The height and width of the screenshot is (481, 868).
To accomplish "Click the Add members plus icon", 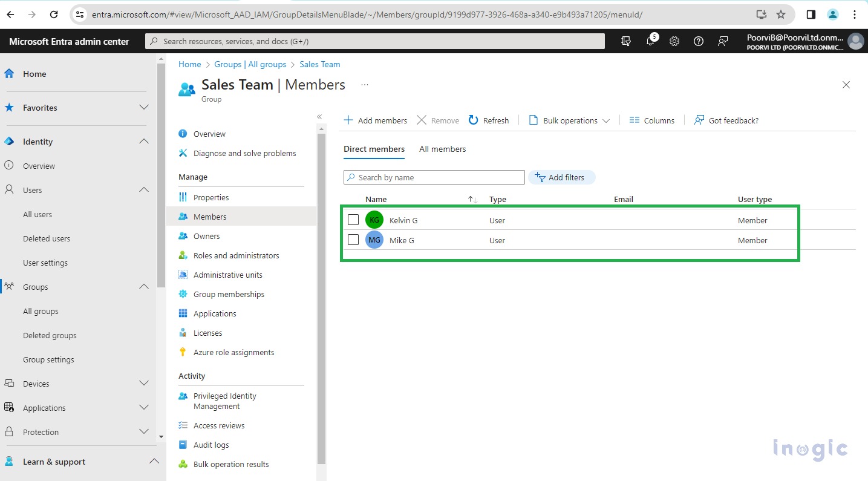I will pos(348,120).
